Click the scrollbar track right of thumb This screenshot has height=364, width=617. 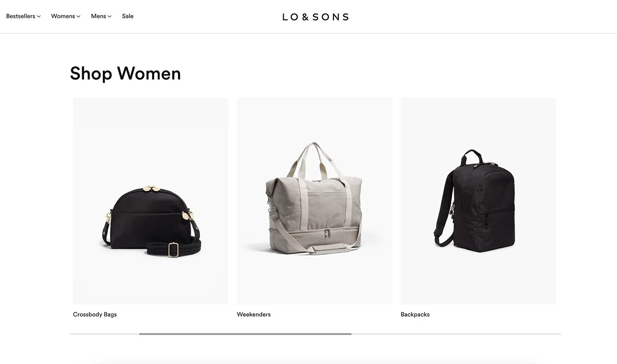pos(456,334)
